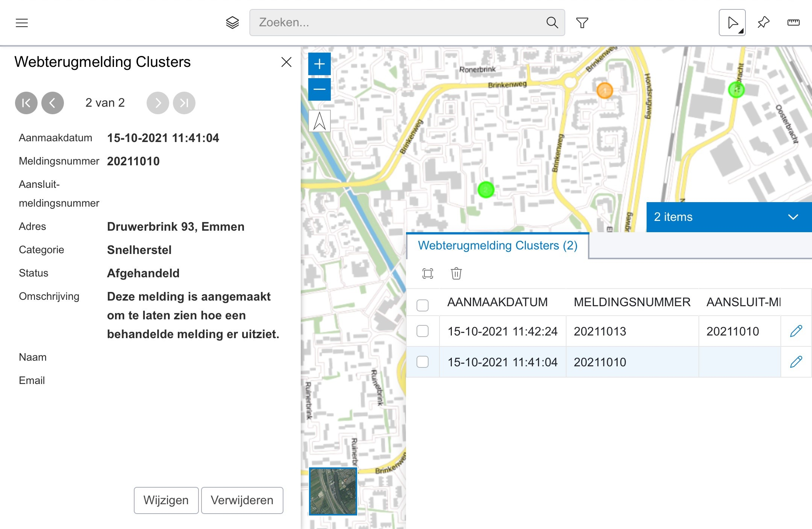
Task: Select the Webterugmelding Clusters (2) tab
Action: point(497,245)
